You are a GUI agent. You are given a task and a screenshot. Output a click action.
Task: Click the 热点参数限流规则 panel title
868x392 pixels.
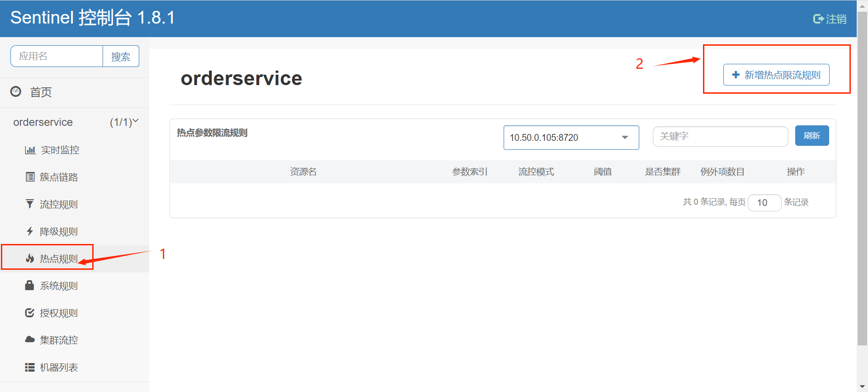click(x=212, y=133)
